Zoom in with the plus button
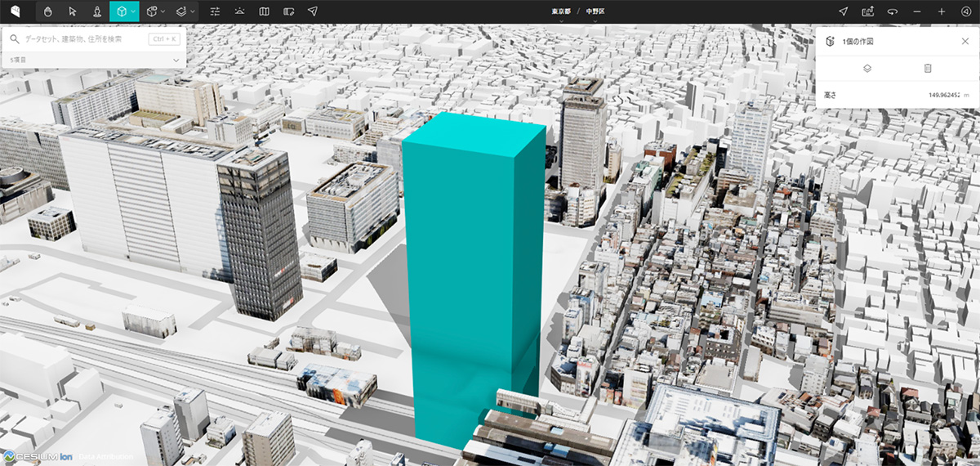Screen dimensions: 980x466 pyautogui.click(x=942, y=11)
